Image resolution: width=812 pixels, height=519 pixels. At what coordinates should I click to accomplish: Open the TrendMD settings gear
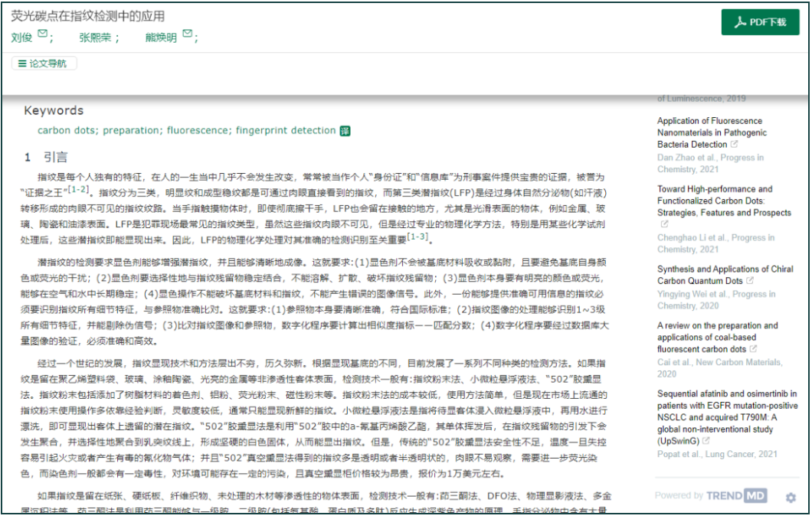[791, 498]
